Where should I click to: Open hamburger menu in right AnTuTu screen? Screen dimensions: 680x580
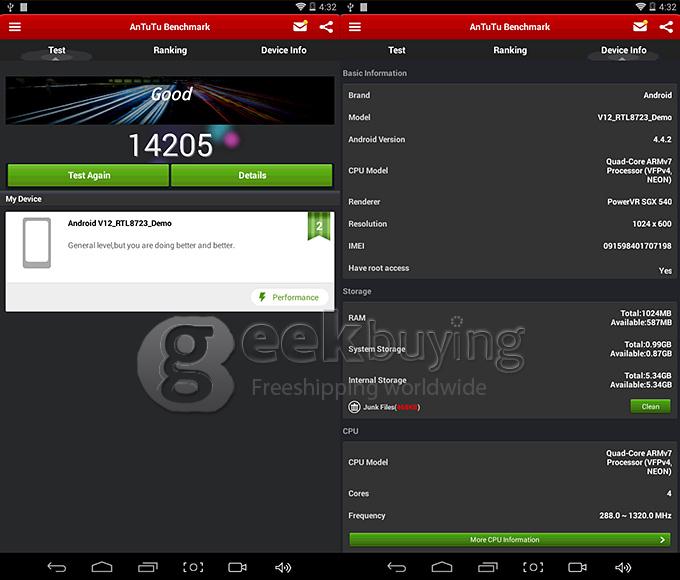click(x=355, y=27)
